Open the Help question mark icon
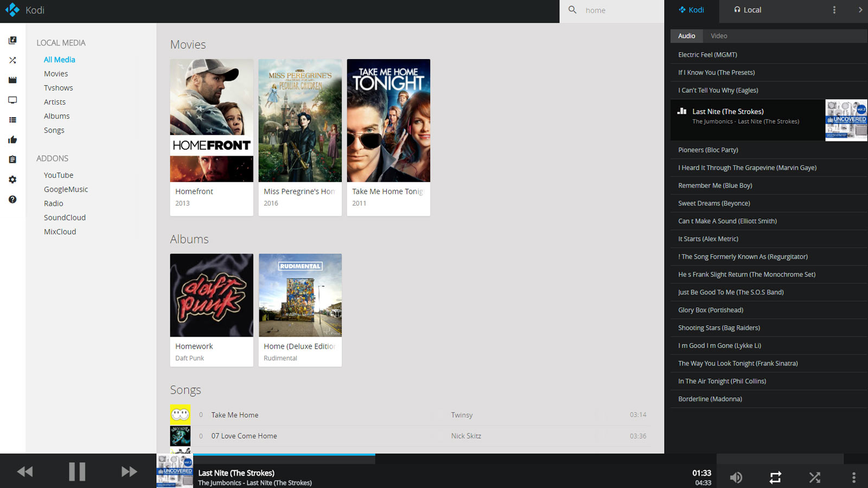Screen dimensions: 868x488 [x=12, y=200]
